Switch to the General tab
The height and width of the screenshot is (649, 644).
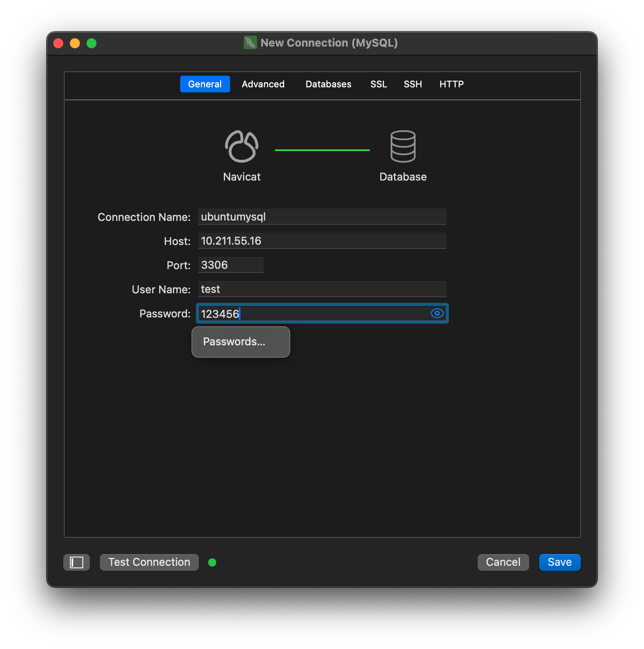tap(205, 84)
